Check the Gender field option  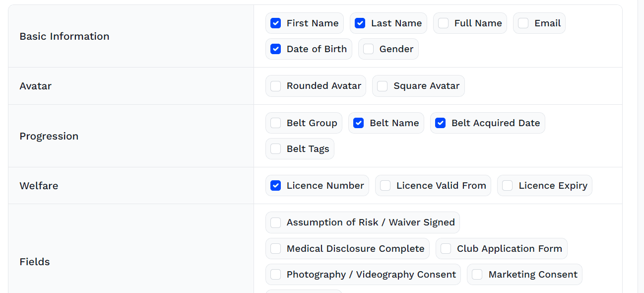coord(369,49)
